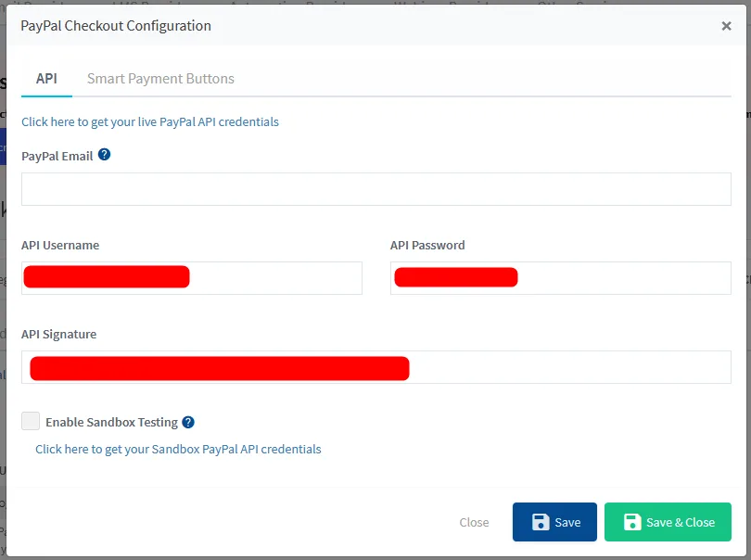Follow link to get Sandbox PayPal API credentials
The image size is (751, 560).
coord(178,450)
